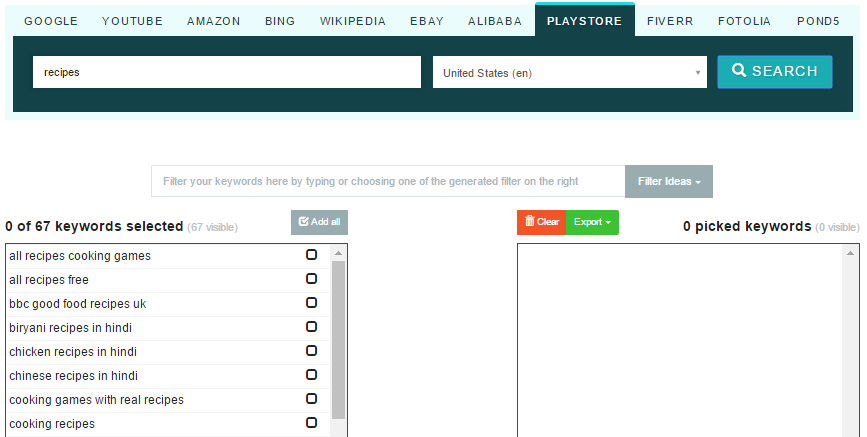Viewport: 867px width, 437px height.
Task: Click the keywords list scrollbar thumb
Action: [x=338, y=340]
